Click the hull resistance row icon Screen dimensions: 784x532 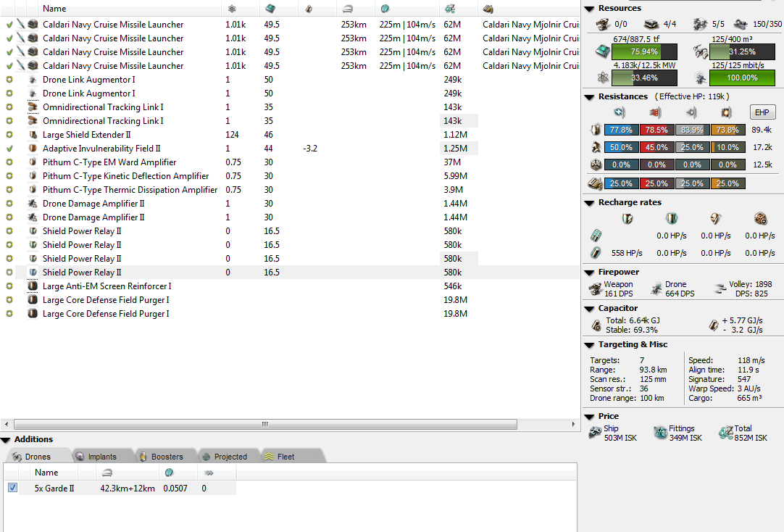tap(596, 165)
